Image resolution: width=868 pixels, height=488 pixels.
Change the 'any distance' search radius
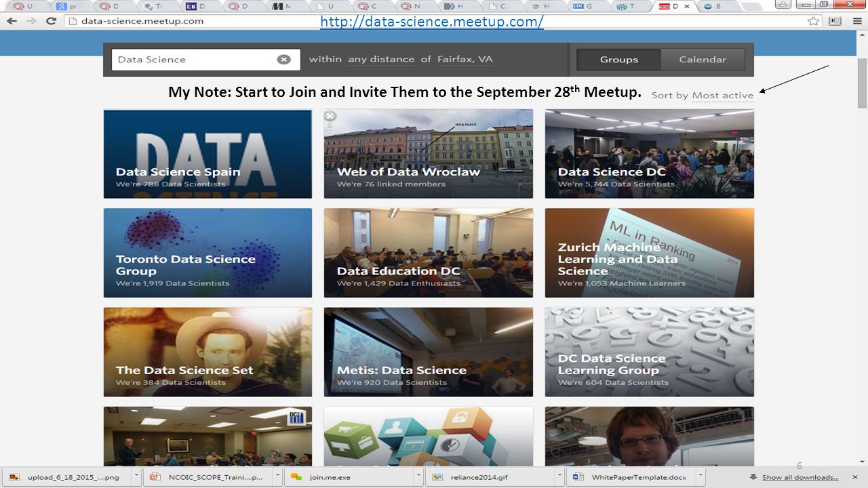[381, 60]
